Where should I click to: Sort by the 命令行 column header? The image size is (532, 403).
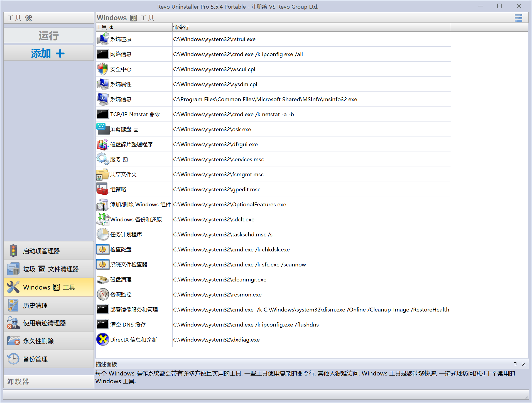(312, 27)
